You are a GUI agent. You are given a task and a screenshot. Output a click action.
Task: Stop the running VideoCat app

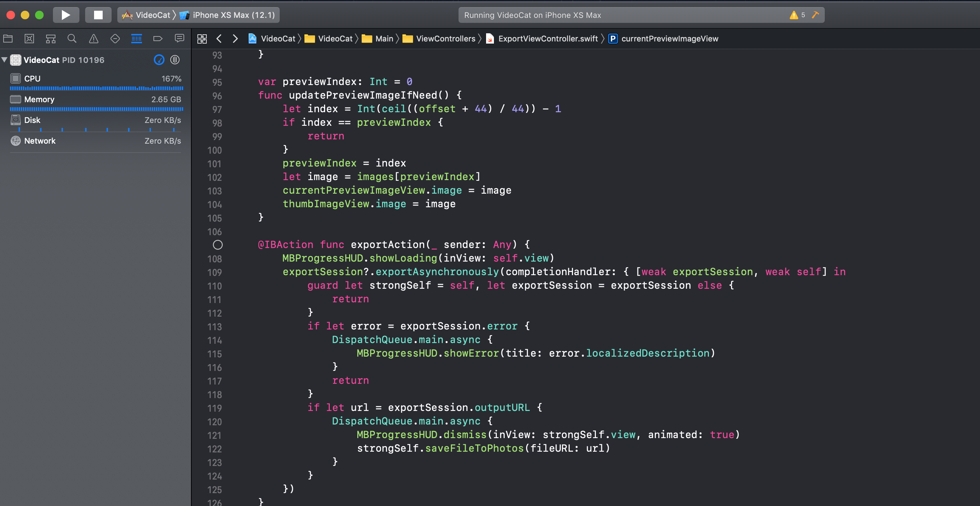click(98, 15)
